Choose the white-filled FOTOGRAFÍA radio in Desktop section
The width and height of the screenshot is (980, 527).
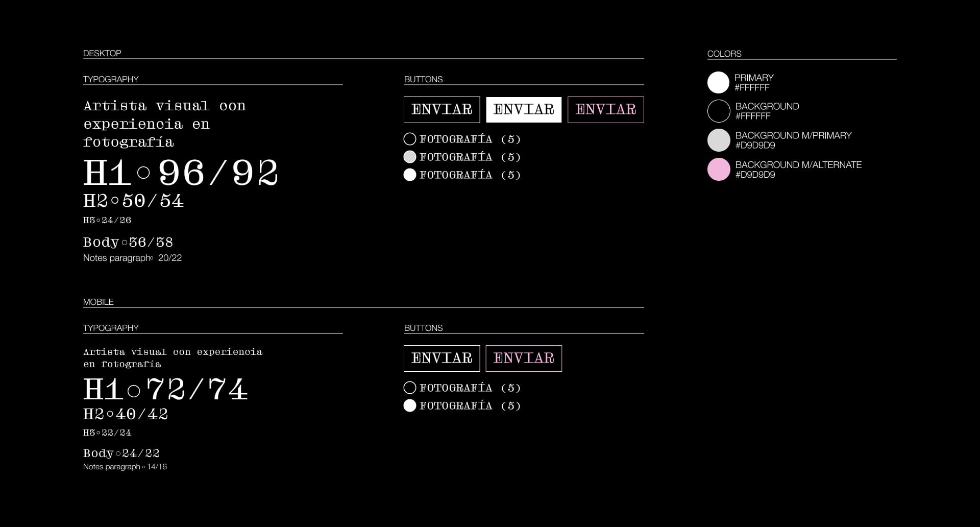click(x=410, y=175)
